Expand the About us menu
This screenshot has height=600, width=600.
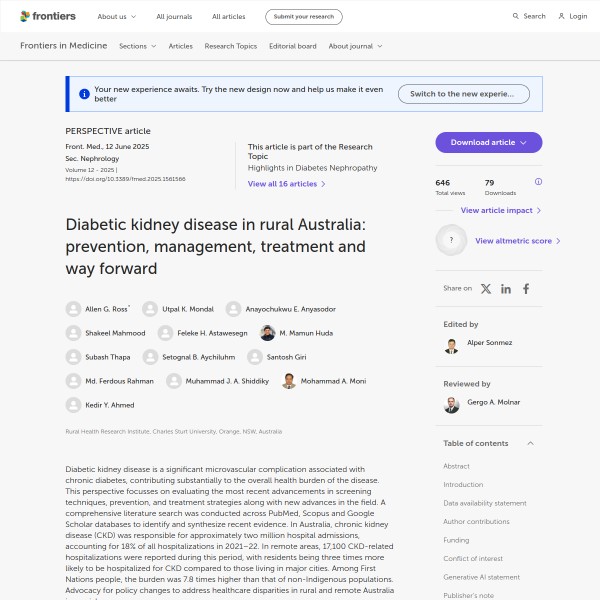pyautogui.click(x=117, y=16)
